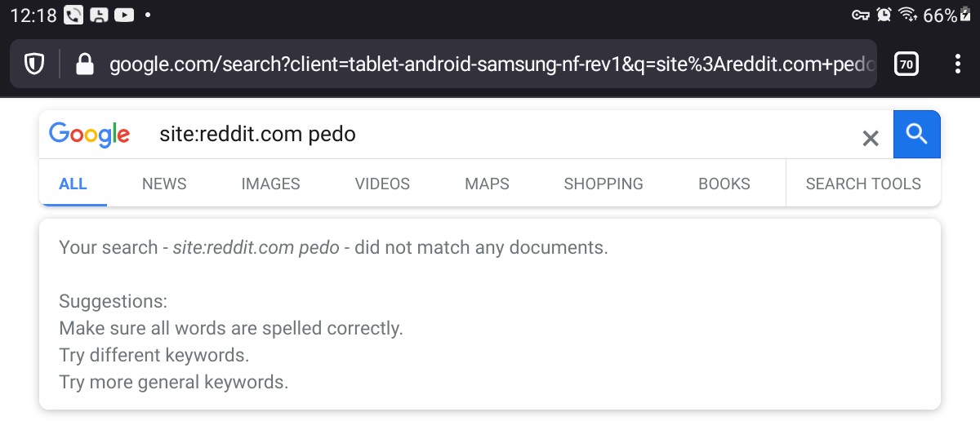Switch to the NEWS tab

pyautogui.click(x=164, y=184)
